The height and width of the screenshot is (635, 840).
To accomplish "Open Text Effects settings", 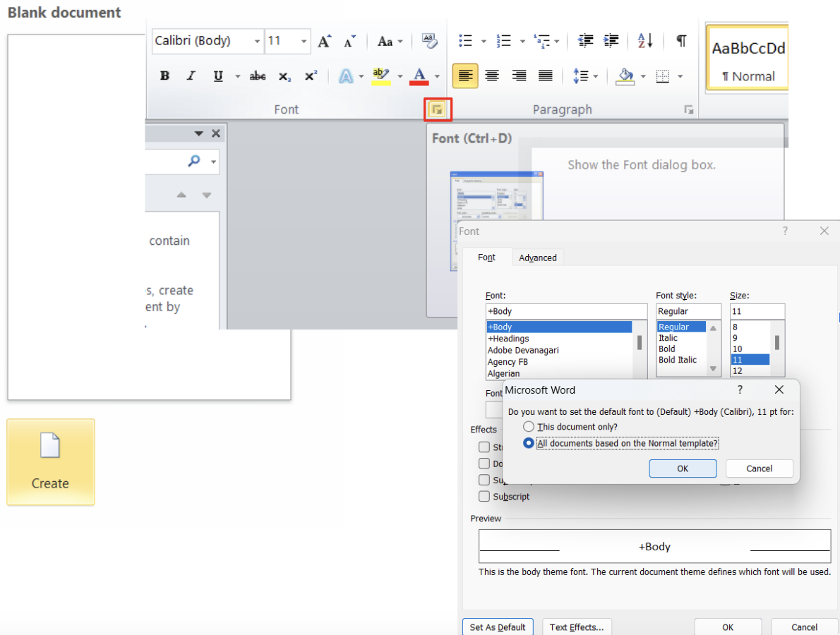I will tap(577, 627).
